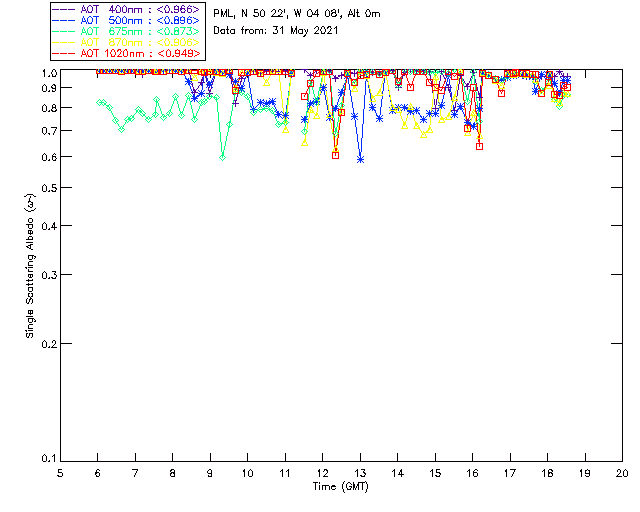This screenshot has width=640, height=512.
Task: Click the AOT 400nm purple legend entry
Action: pyautogui.click(x=127, y=9)
